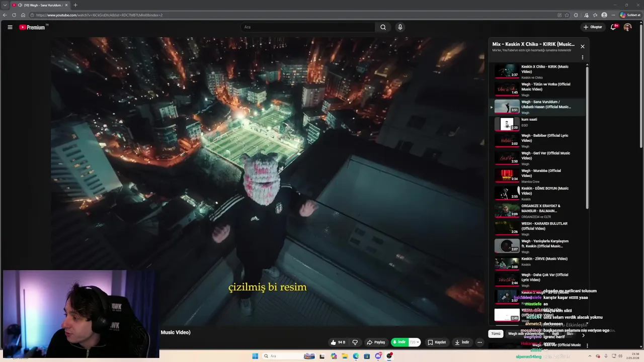
Task: Add page to favorites star icon
Action: pyautogui.click(x=568, y=15)
